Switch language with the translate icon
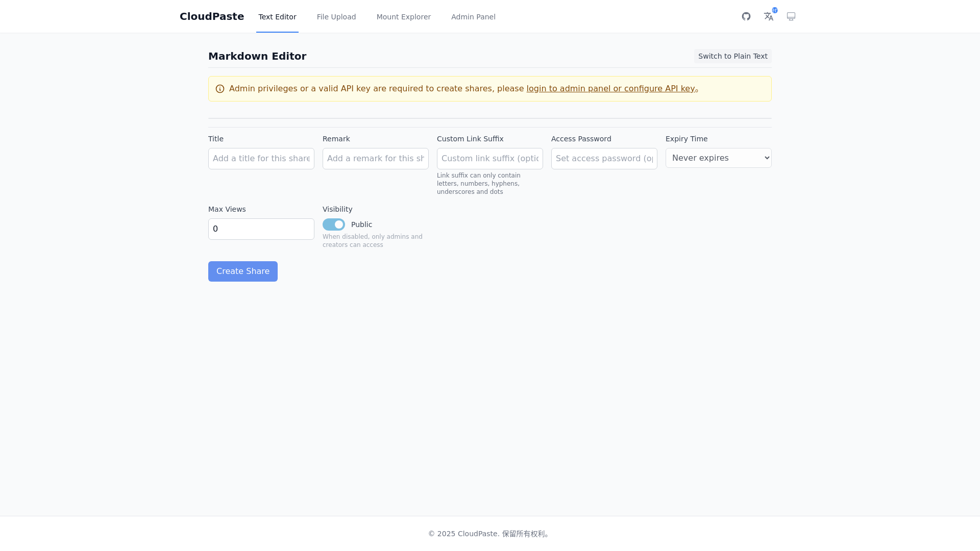This screenshot has height=551, width=980. click(769, 16)
